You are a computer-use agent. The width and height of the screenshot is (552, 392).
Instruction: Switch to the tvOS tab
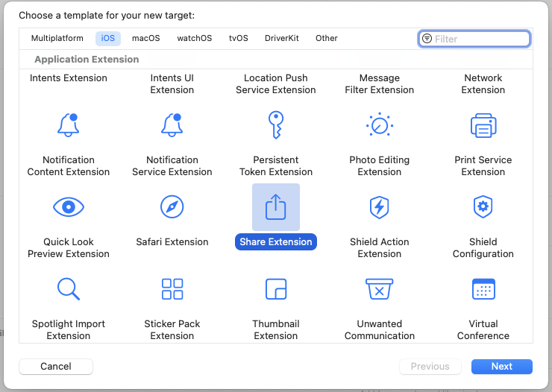click(239, 38)
